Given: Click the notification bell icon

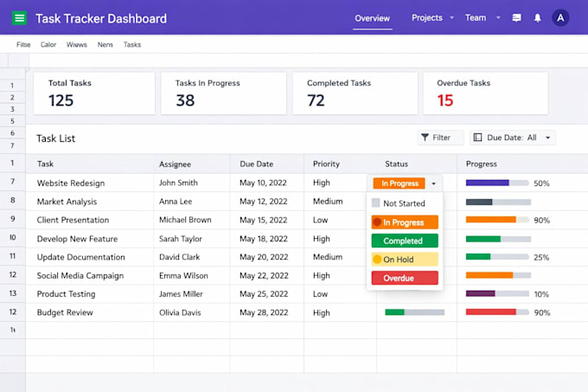Looking at the screenshot, I should pos(537,18).
